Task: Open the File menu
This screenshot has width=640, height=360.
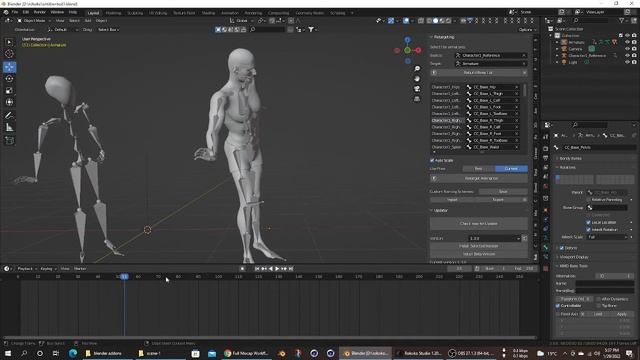Action: pyautogui.click(x=15, y=12)
